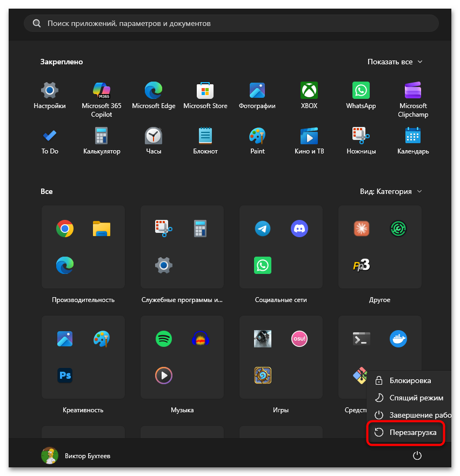
Task: Open the Производительность category label
Action: click(83, 300)
